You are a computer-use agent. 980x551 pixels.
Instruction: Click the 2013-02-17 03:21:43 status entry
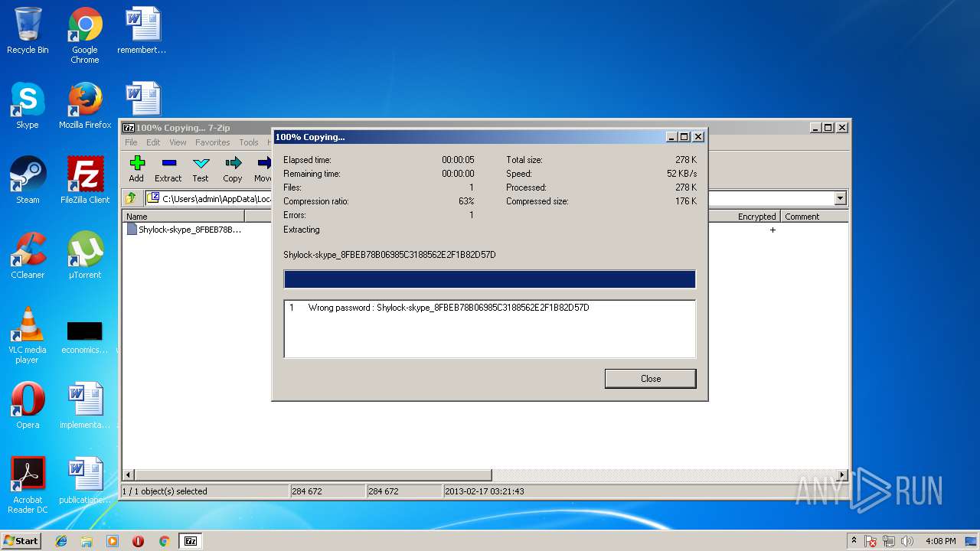click(x=484, y=491)
